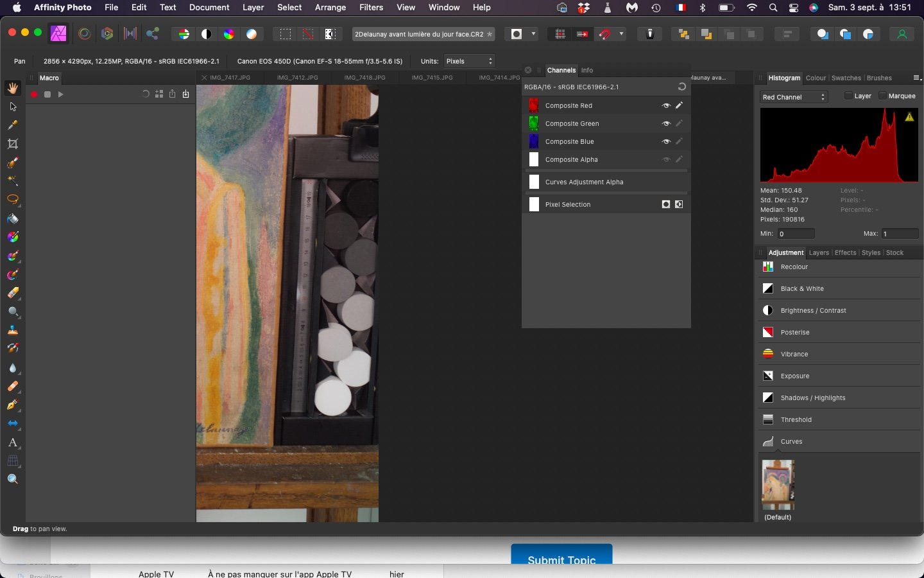Screen dimensions: 924x578
Task: Apply Auto Contrast from toolbar
Action: pos(207,34)
